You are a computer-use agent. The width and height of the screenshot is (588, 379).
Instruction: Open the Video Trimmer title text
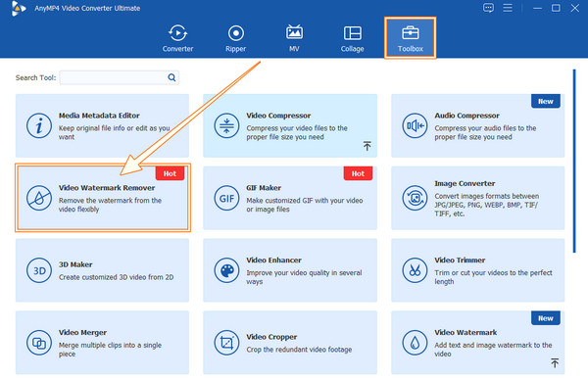(460, 261)
